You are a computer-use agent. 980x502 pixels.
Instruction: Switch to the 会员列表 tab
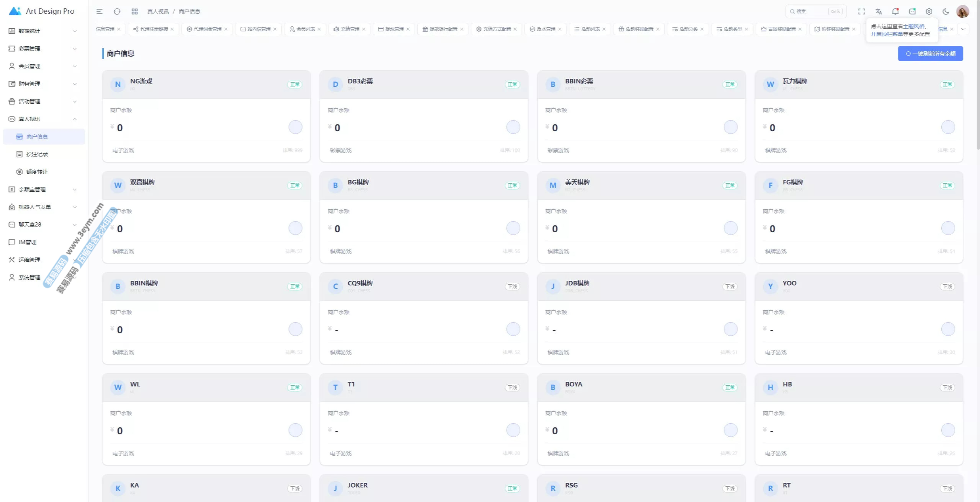pyautogui.click(x=305, y=29)
